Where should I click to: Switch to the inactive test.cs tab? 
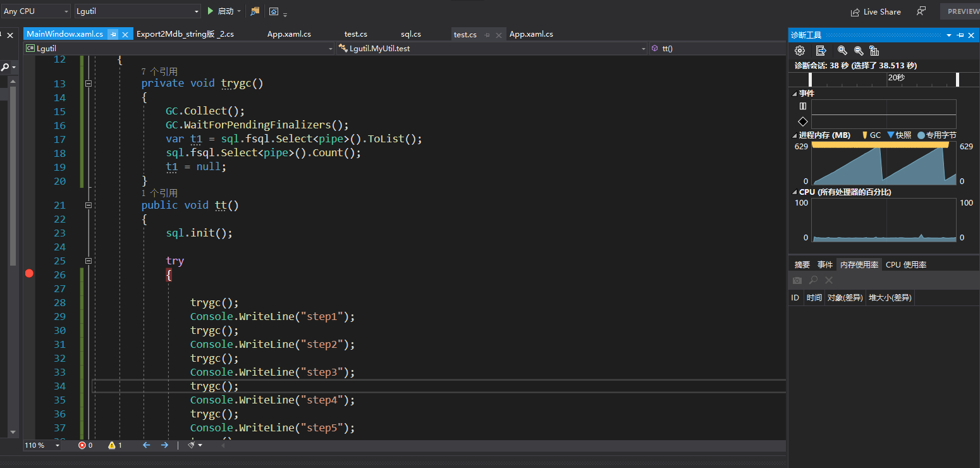[x=356, y=34]
